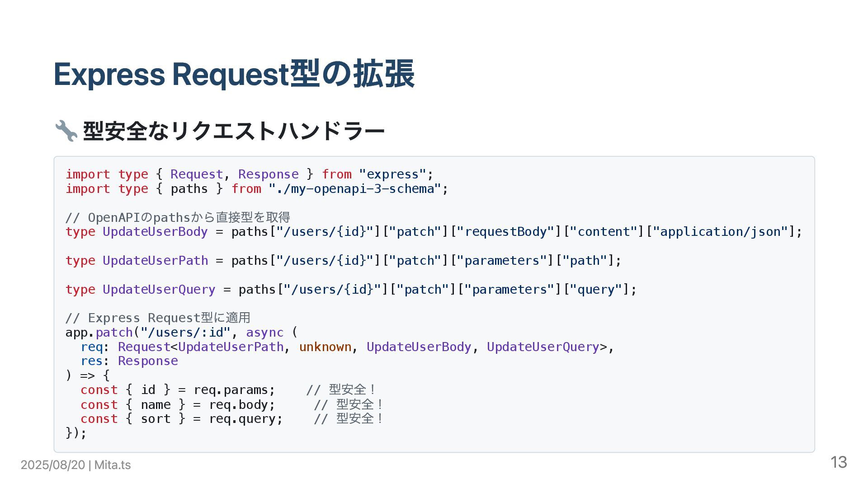Click the "requestBody" string in code
This screenshot has width=868, height=488.
click(506, 232)
